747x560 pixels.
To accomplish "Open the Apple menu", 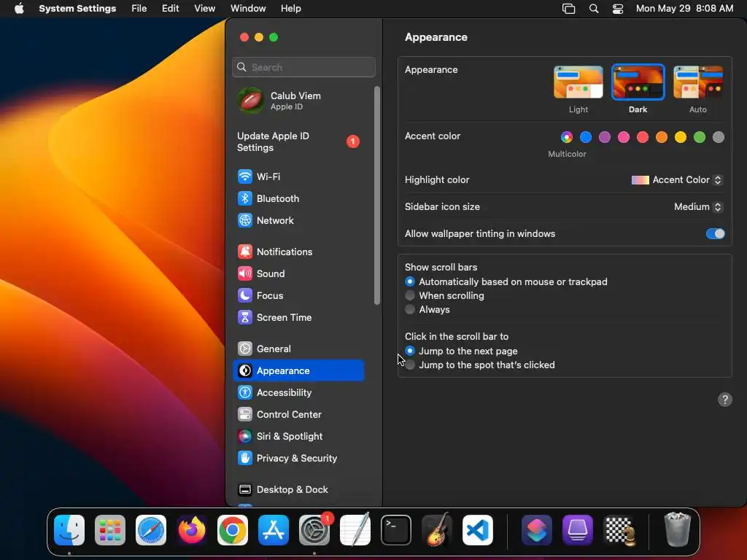I will (x=19, y=9).
